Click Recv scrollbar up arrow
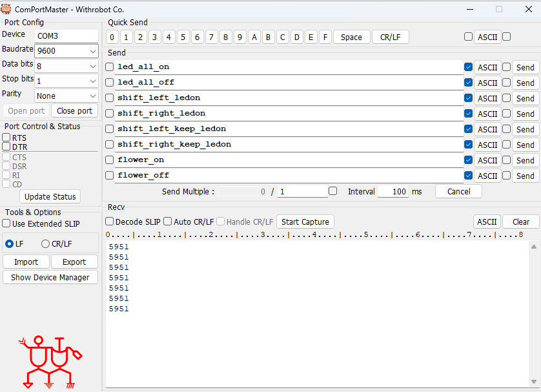 point(534,247)
